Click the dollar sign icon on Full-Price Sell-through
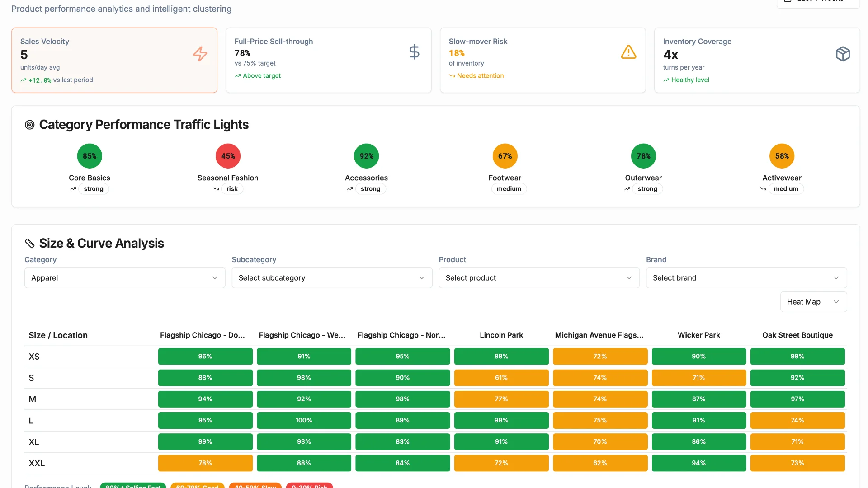 [x=414, y=52]
